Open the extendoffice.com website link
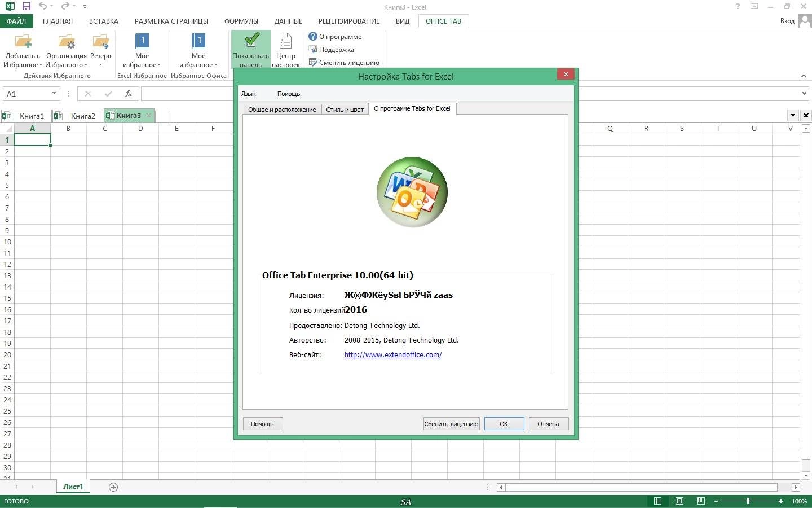Viewport: 812px width, 508px height. 393,354
